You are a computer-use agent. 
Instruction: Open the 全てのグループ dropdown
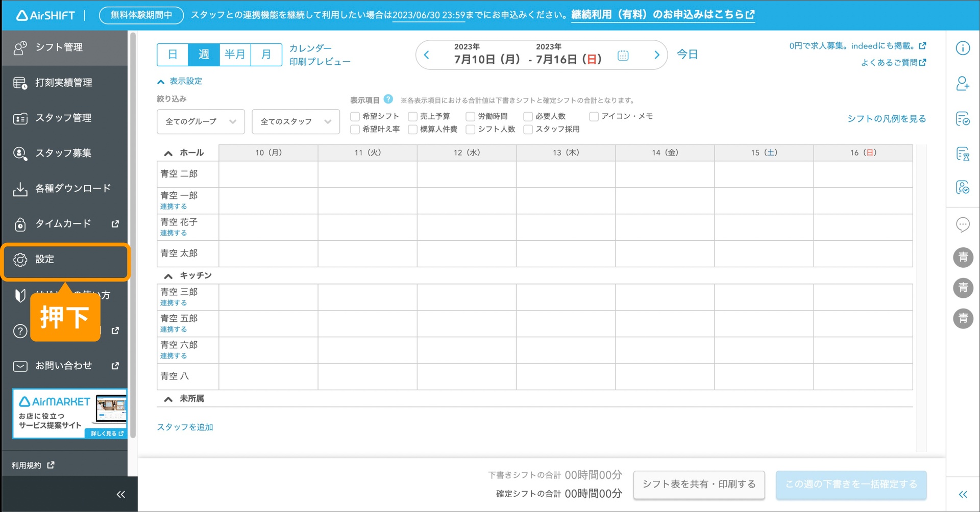point(201,121)
